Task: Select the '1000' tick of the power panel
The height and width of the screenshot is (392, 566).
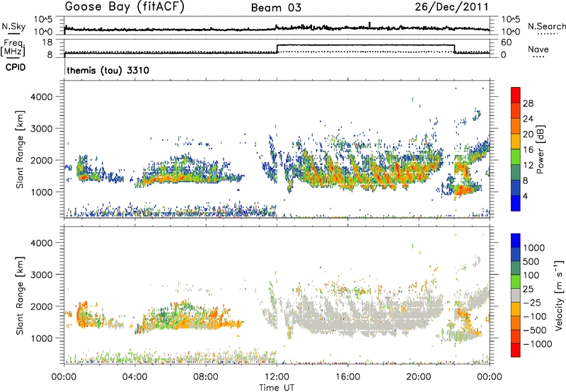Action: point(42,192)
